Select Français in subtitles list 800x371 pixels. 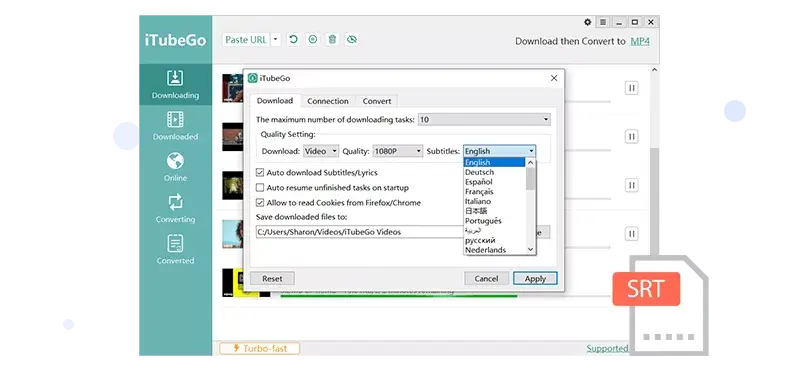(x=494, y=191)
